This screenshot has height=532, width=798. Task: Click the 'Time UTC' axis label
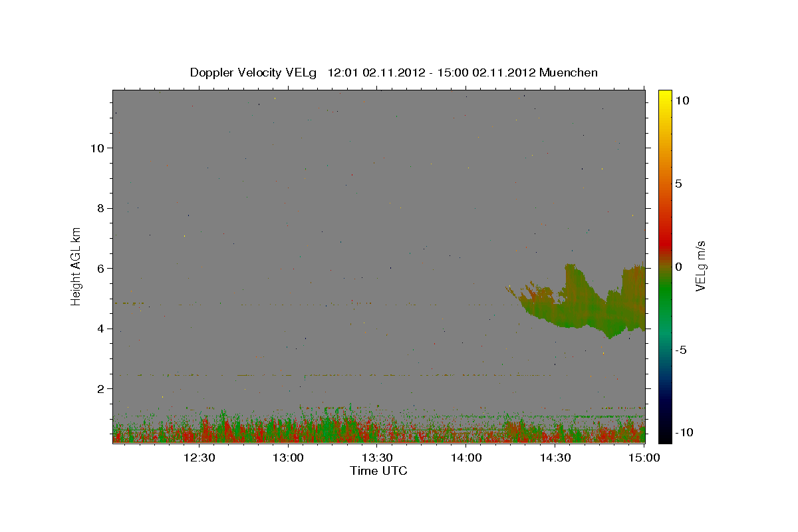378,471
